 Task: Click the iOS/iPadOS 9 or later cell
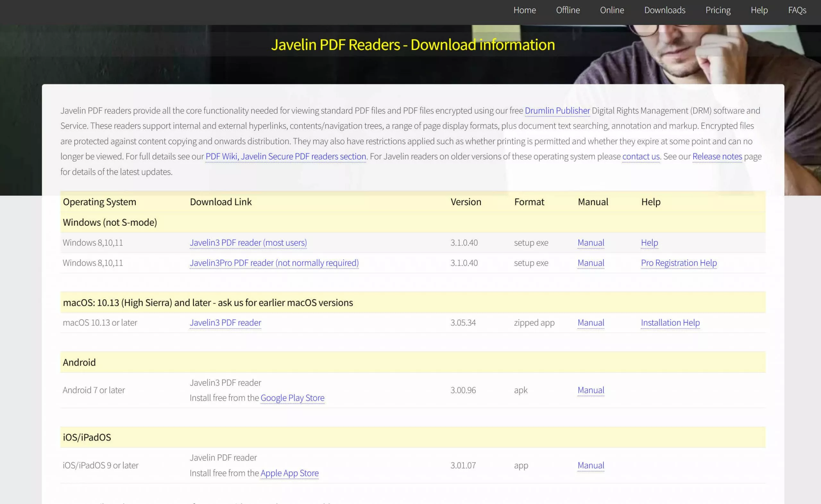[100, 465]
